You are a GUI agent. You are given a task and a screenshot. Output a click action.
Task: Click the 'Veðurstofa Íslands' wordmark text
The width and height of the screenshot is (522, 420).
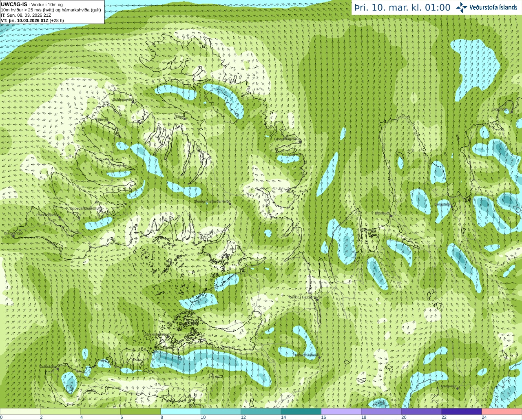point(493,7)
